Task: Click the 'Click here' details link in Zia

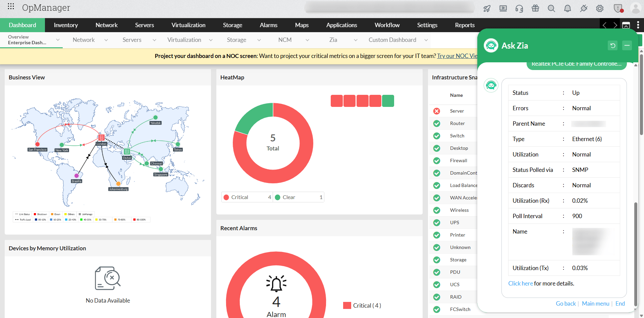Action: point(521,283)
